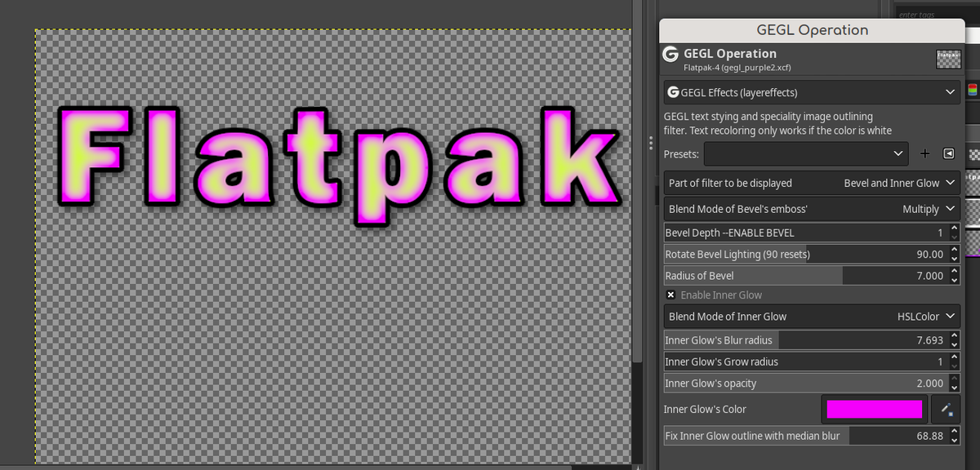This screenshot has width=980, height=470.
Task: Click the 'Presets:' label
Action: pyautogui.click(x=681, y=153)
